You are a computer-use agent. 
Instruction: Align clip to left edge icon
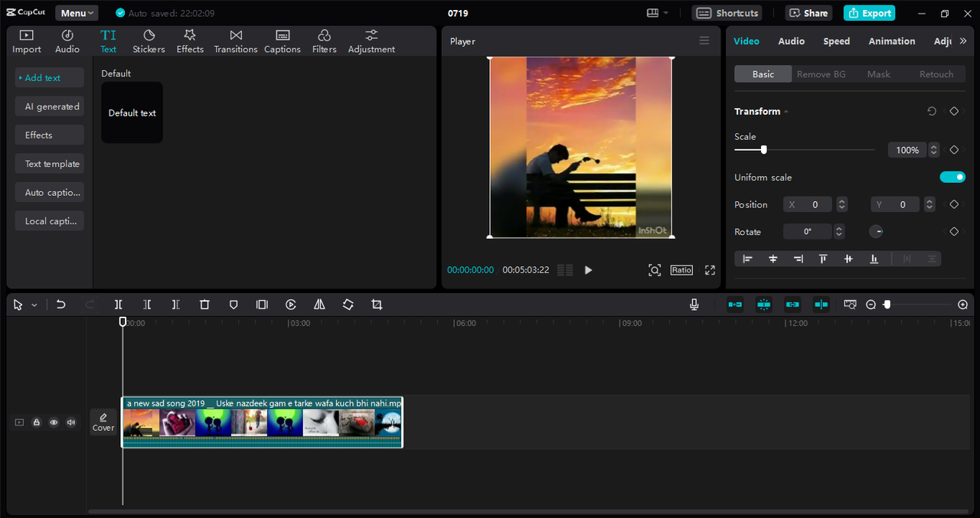coord(747,259)
